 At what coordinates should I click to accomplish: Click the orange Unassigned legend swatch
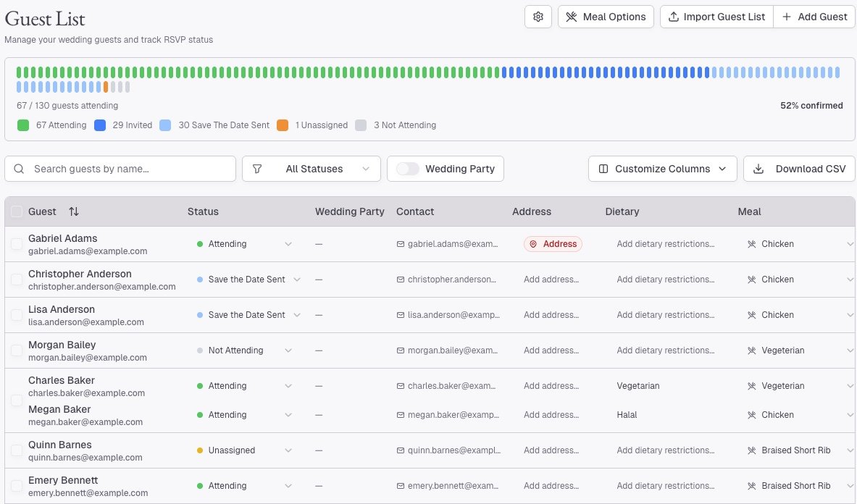point(282,125)
